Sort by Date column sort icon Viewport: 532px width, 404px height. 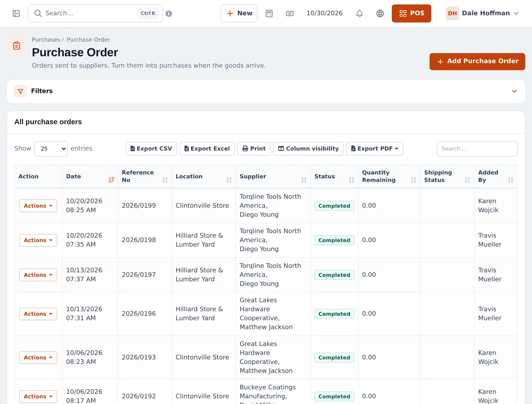(111, 180)
